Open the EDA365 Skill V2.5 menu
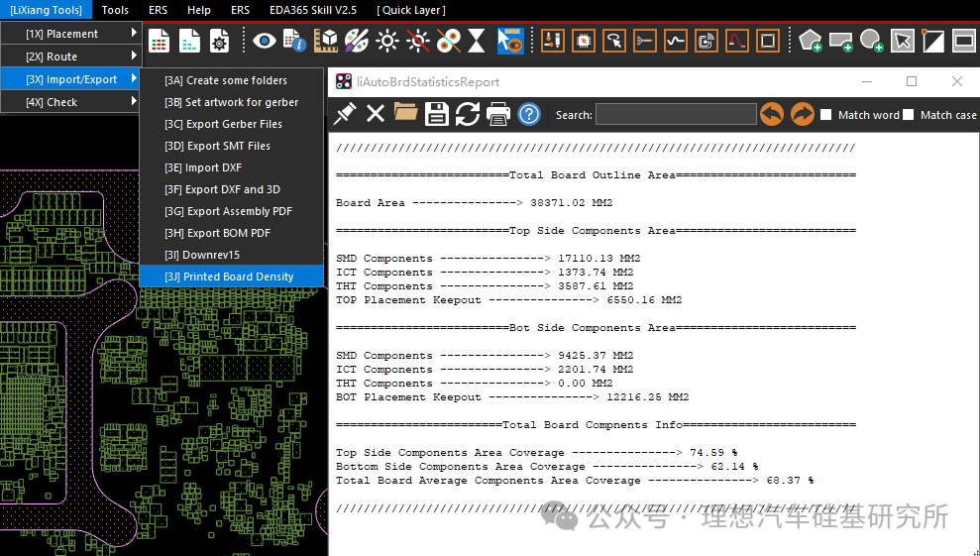Screen dimensions: 980x556 (313, 10)
